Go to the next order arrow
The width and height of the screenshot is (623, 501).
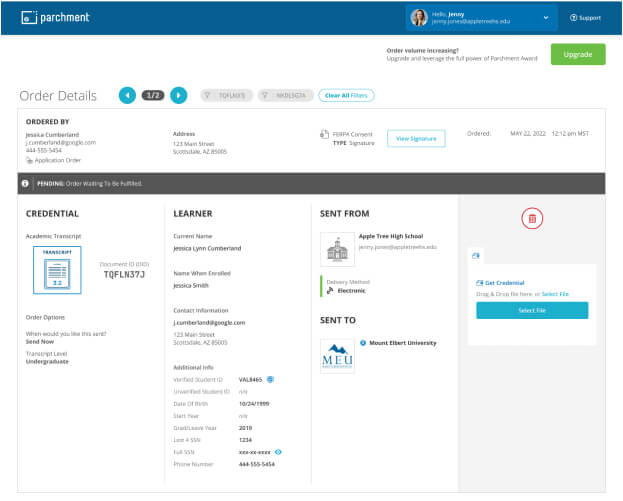click(x=178, y=95)
